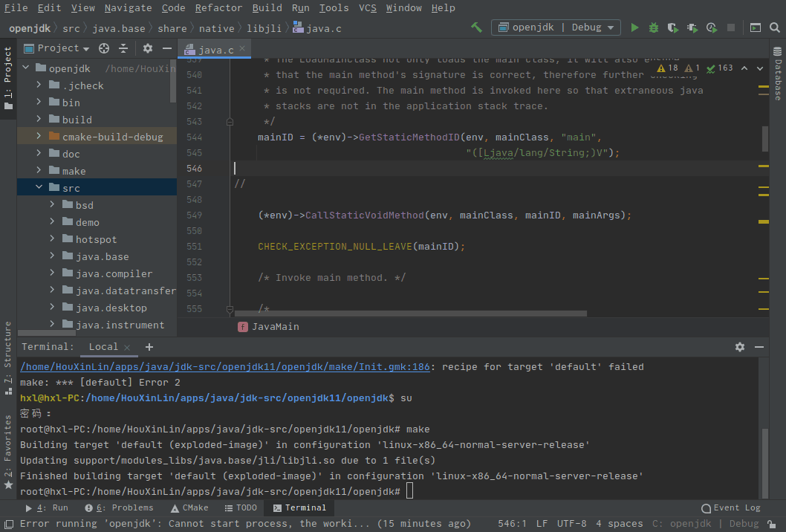Open the Tools menu

click(x=334, y=8)
